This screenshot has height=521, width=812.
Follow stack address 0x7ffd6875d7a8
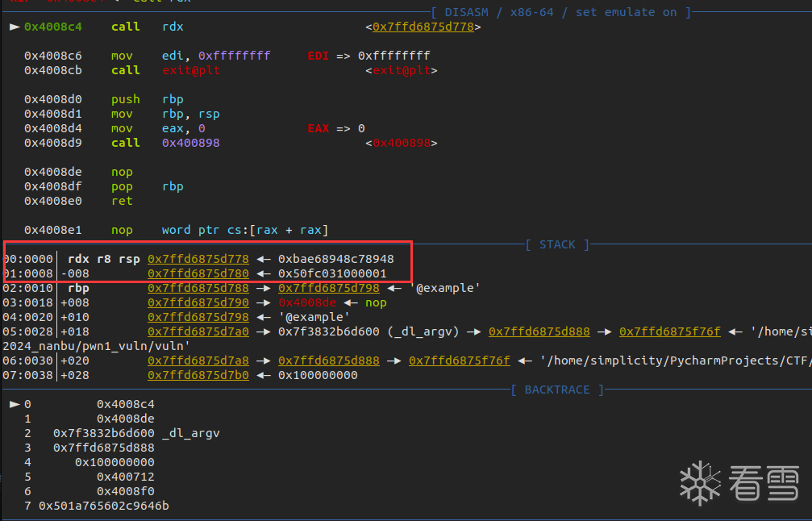point(198,361)
